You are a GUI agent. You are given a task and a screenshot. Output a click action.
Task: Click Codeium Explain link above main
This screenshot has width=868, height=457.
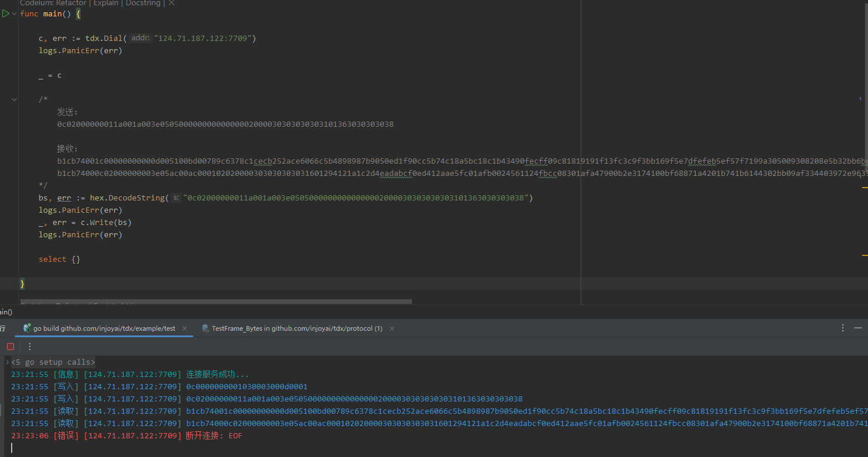pyautogui.click(x=106, y=4)
